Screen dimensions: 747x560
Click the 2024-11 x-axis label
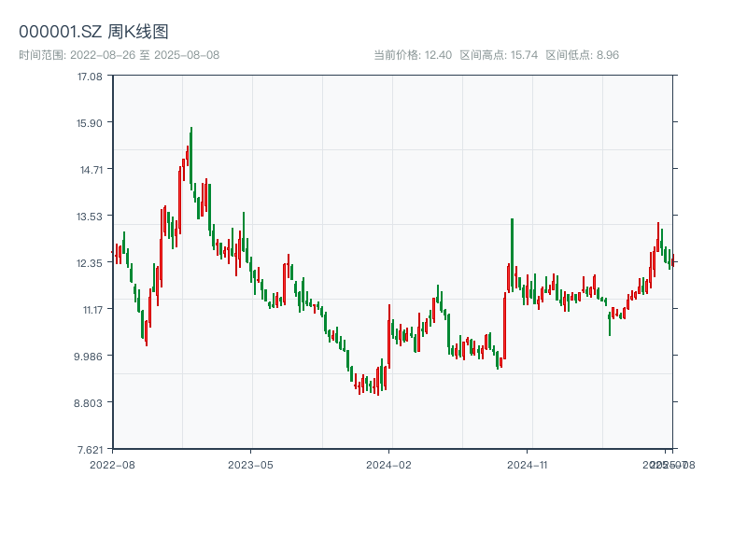click(x=527, y=465)
